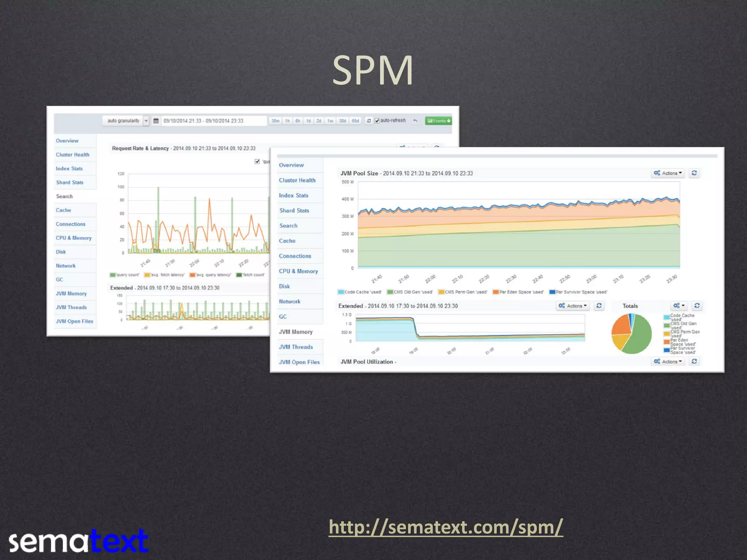
Task: Refresh the Totals pie chart
Action: pyautogui.click(x=697, y=306)
